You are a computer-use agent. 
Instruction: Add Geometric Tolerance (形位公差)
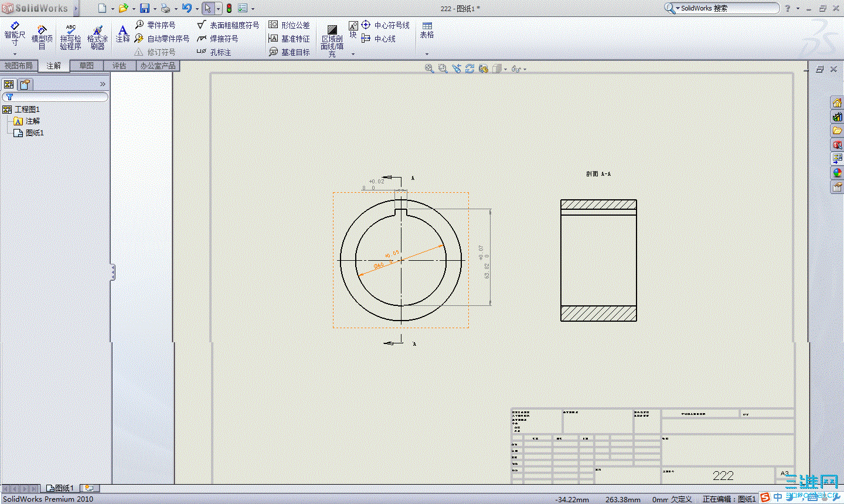289,25
